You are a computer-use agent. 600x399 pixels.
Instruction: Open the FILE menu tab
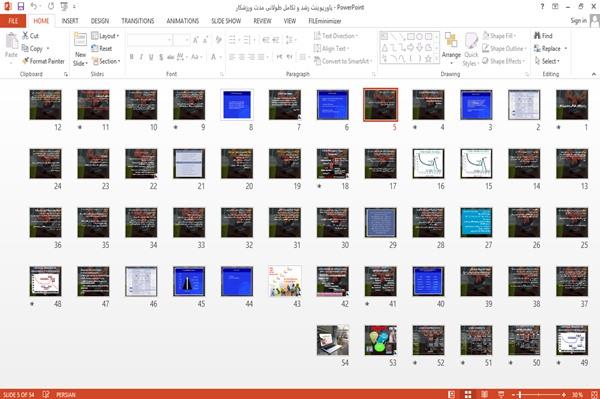click(x=13, y=21)
